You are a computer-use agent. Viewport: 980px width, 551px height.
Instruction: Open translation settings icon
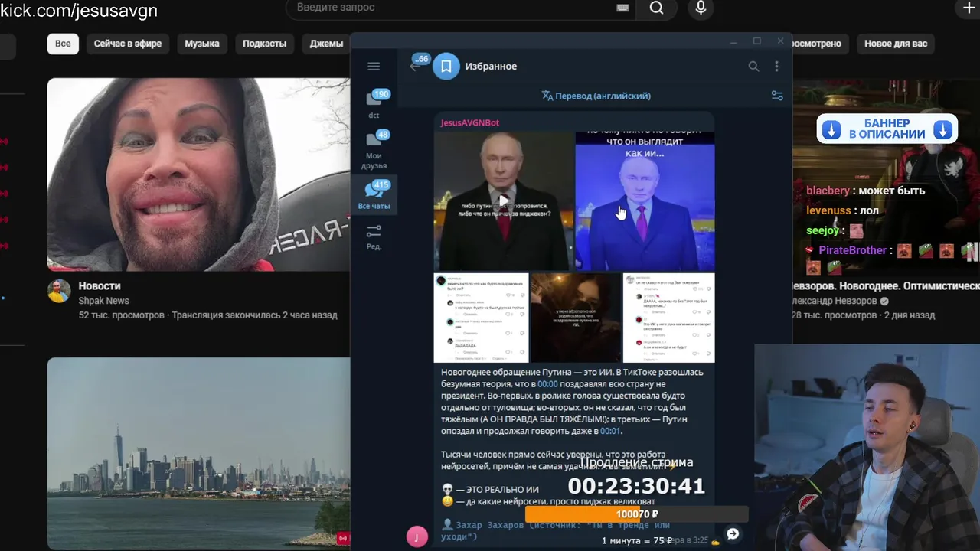pos(776,96)
